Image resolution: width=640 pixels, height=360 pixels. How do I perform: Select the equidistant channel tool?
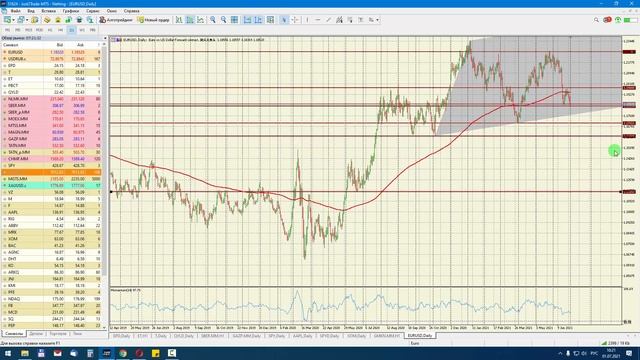point(339,20)
